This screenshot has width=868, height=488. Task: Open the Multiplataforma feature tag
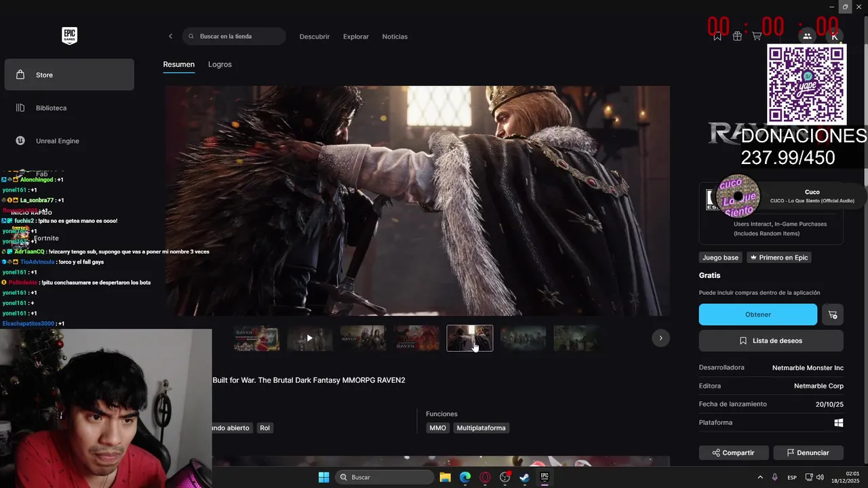pyautogui.click(x=481, y=428)
